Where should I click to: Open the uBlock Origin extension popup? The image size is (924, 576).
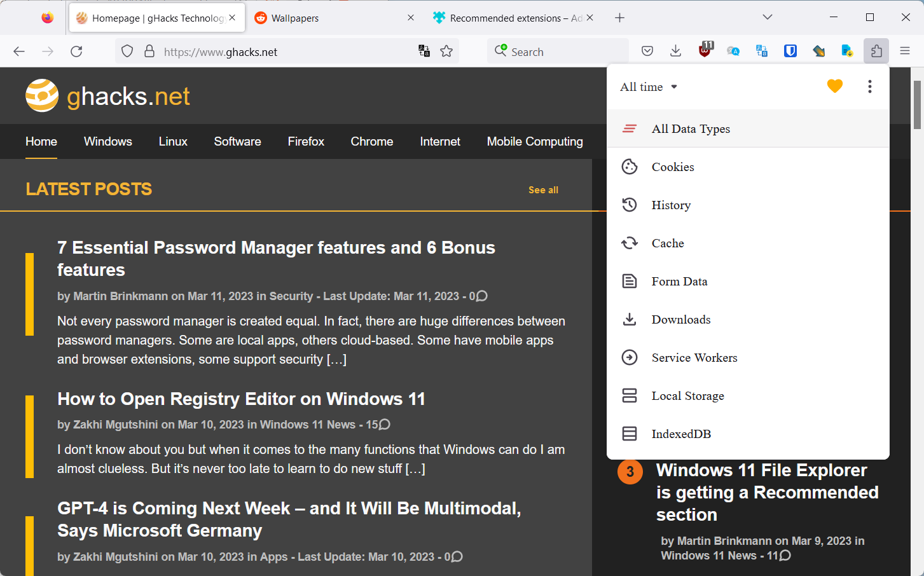705,51
